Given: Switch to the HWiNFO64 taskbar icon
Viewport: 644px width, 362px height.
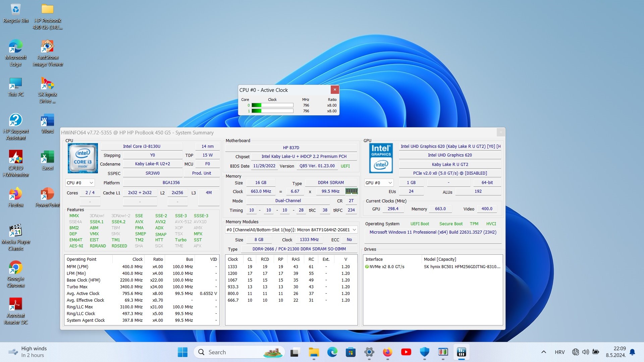Looking at the screenshot, I should point(462,352).
